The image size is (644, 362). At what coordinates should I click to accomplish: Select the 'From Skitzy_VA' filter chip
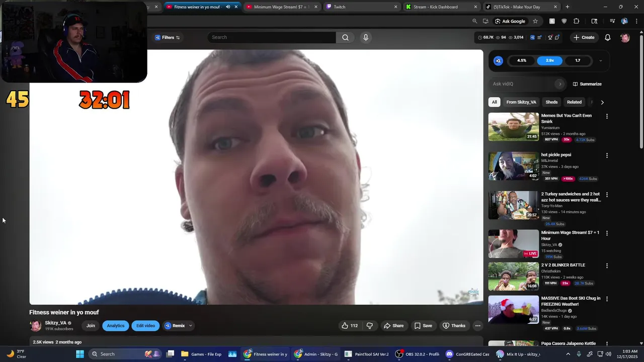tap(521, 102)
